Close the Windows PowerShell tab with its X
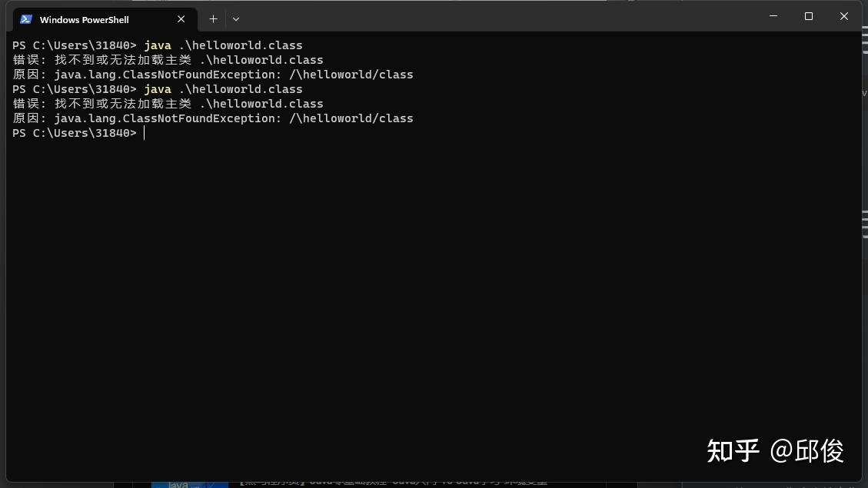 [181, 18]
